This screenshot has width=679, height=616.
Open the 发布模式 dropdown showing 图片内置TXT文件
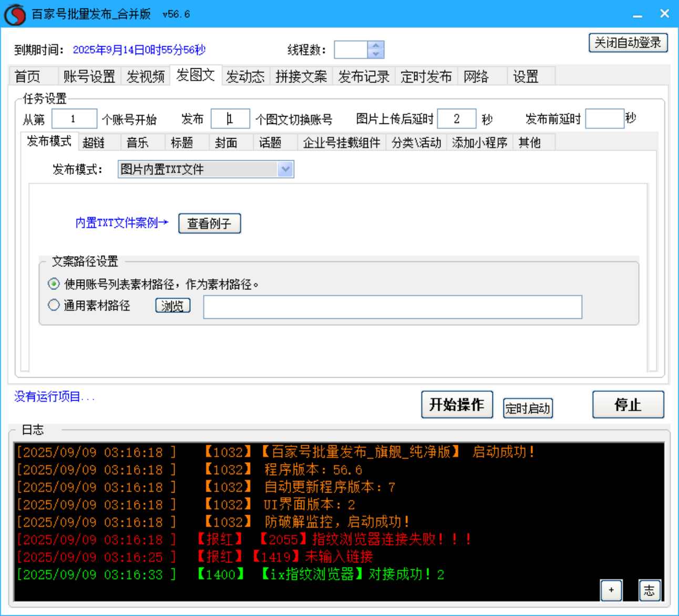[285, 169]
